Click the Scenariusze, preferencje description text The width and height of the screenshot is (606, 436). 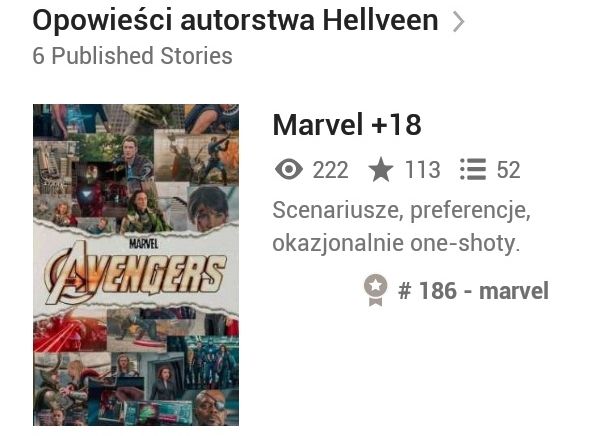pos(401,211)
